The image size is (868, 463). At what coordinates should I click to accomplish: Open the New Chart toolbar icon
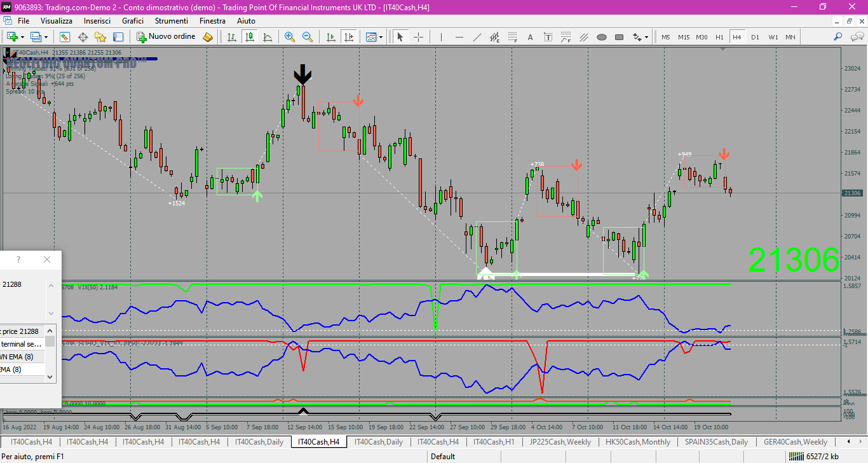[12, 37]
